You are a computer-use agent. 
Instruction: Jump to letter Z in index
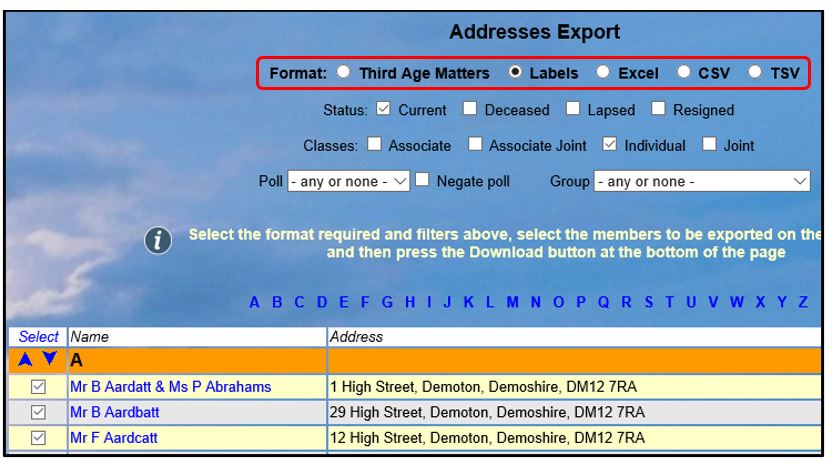(x=802, y=303)
